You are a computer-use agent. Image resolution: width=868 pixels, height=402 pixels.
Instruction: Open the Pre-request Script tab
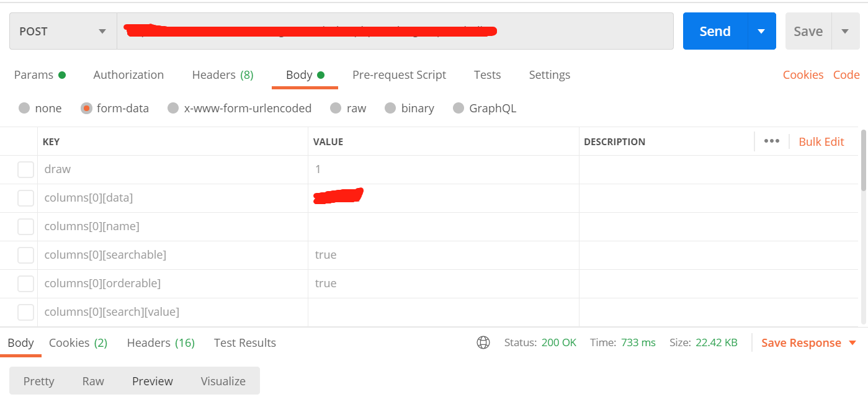tap(399, 74)
